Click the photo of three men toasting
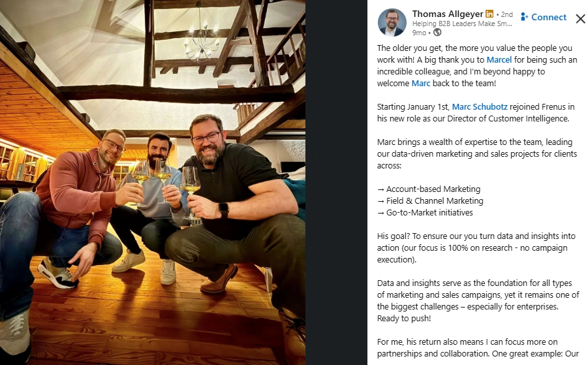 (x=153, y=182)
